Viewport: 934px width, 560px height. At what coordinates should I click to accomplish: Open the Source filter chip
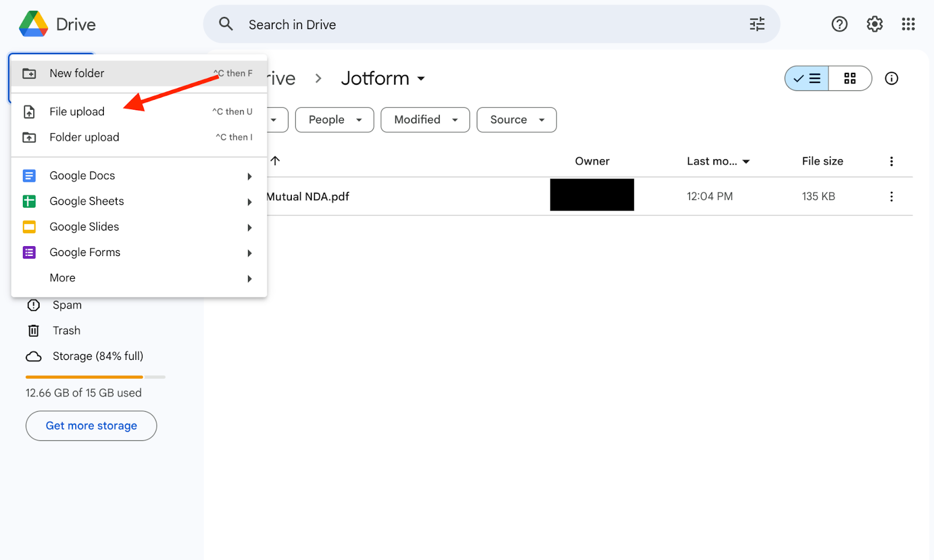pos(516,120)
